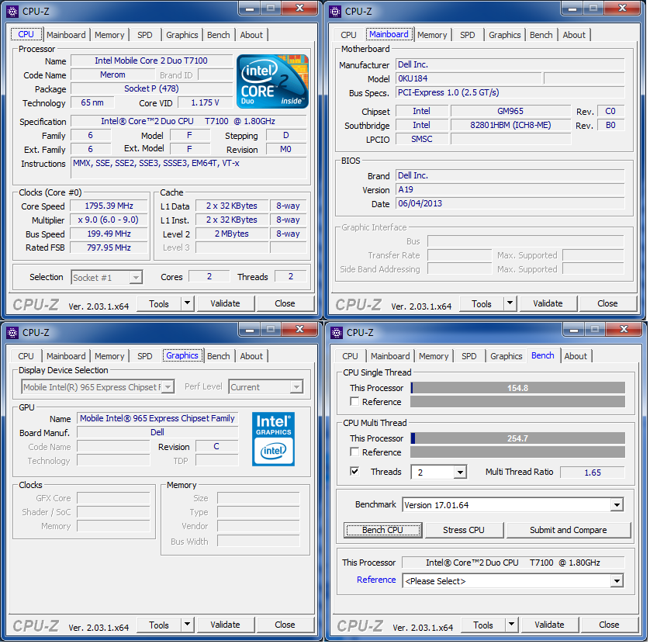
Task: Select Mainboard tab in CPU window
Action: coord(66,35)
